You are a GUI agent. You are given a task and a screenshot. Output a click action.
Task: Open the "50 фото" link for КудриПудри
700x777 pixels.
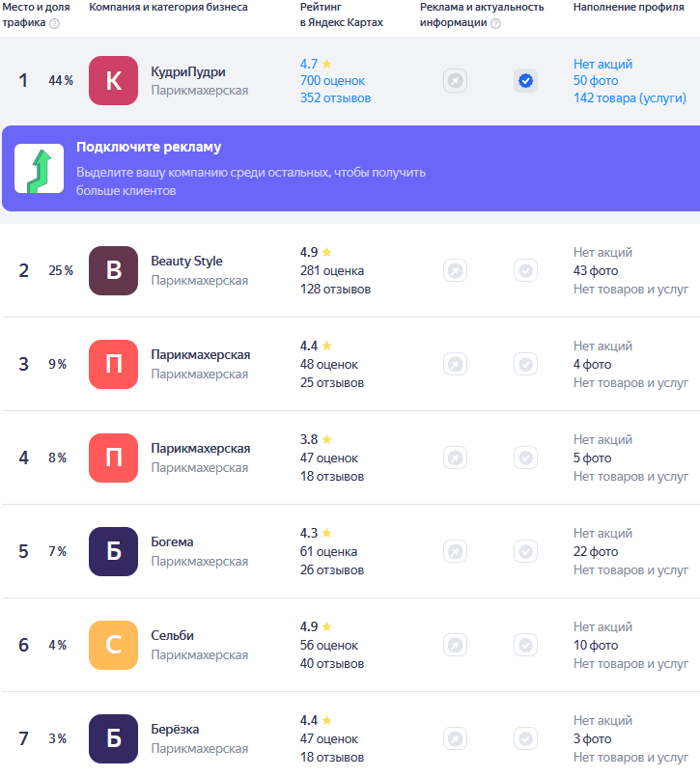pyautogui.click(x=595, y=81)
